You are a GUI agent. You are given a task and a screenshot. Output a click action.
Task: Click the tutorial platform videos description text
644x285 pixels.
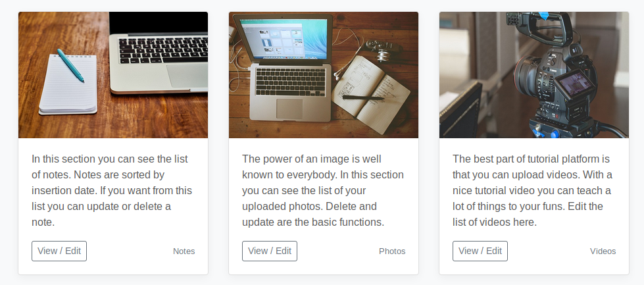click(533, 191)
